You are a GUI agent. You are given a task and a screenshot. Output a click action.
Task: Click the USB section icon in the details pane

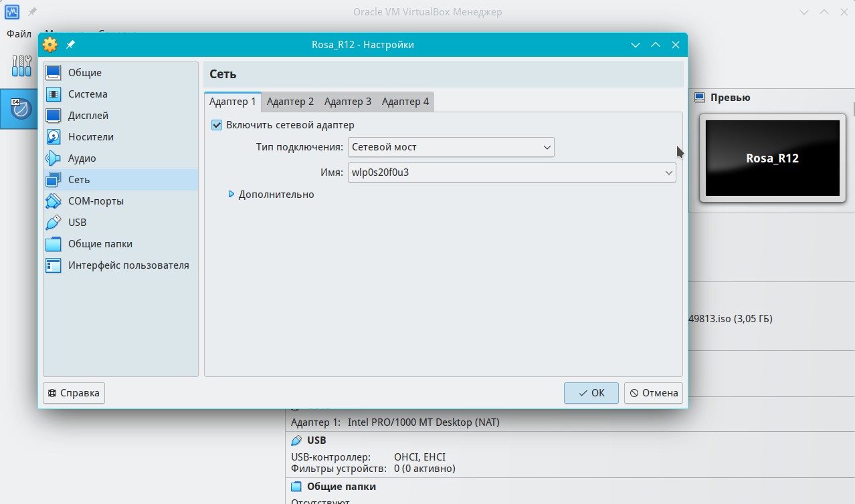coord(296,440)
